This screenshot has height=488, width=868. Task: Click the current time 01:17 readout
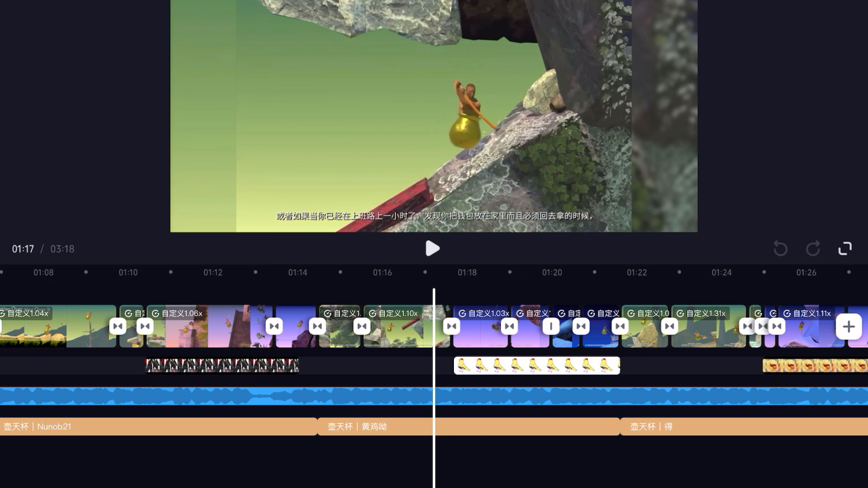23,249
